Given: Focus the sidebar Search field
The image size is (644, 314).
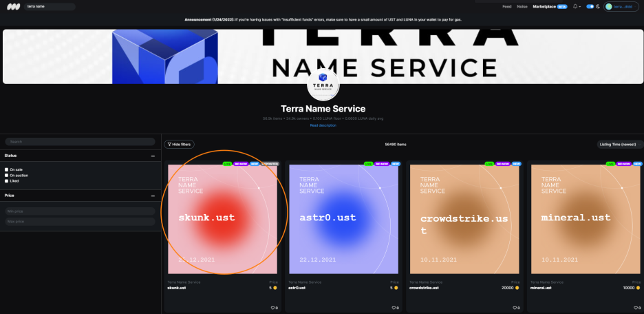Looking at the screenshot, I should [80, 141].
